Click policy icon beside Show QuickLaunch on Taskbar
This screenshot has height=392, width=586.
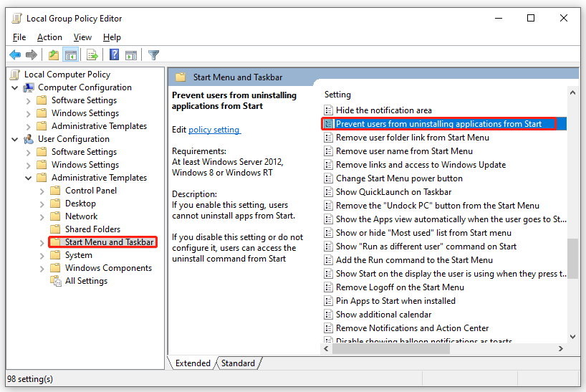pyautogui.click(x=328, y=192)
